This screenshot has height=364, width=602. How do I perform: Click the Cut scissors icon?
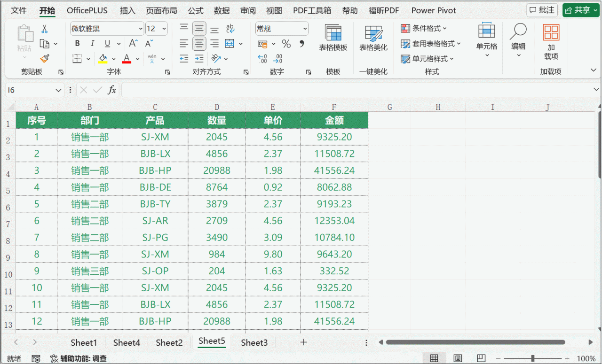coord(45,29)
